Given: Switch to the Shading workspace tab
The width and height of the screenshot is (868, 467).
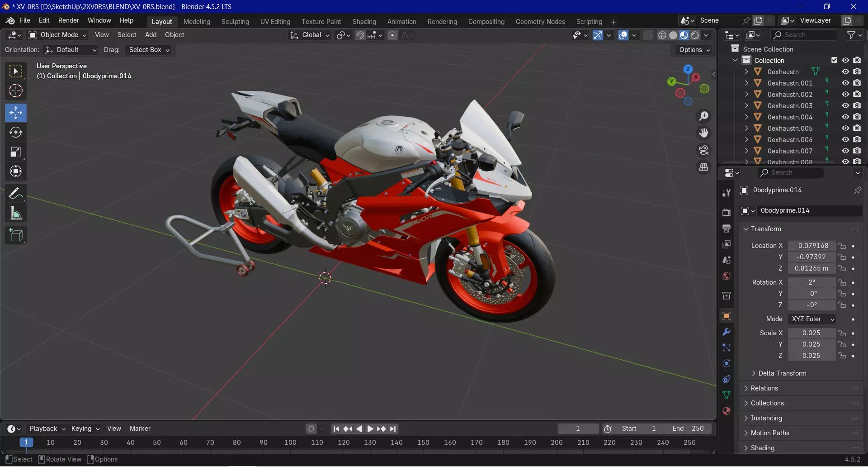Looking at the screenshot, I should coord(364,22).
